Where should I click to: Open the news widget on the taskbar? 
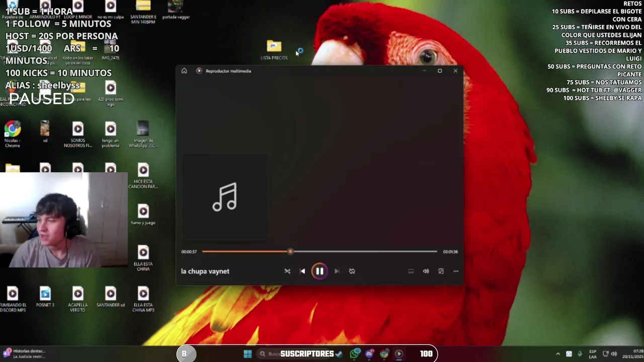tap(24, 354)
